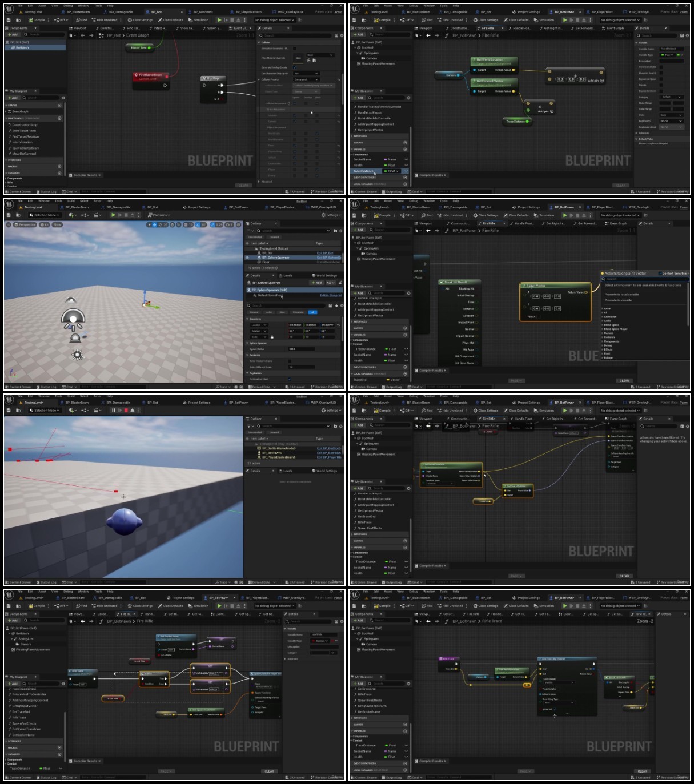Image resolution: width=694 pixels, height=784 pixels.
Task: Toggle the Actor Hidden In Game checkbox
Action: [x=290, y=361]
